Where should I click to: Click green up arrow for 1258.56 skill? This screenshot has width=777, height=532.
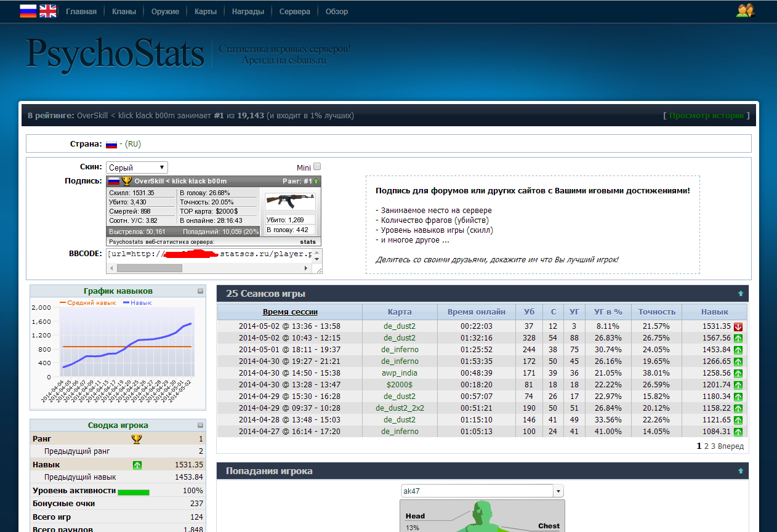pyautogui.click(x=738, y=373)
